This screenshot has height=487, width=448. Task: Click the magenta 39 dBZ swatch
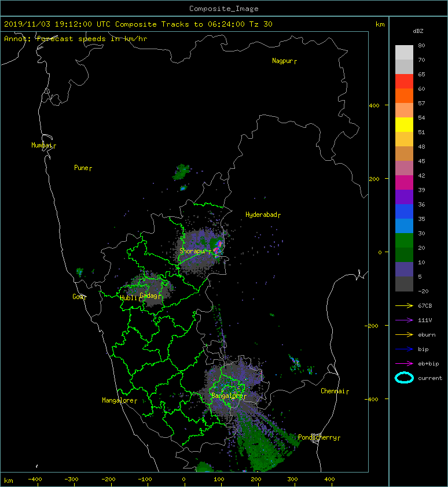click(x=404, y=182)
